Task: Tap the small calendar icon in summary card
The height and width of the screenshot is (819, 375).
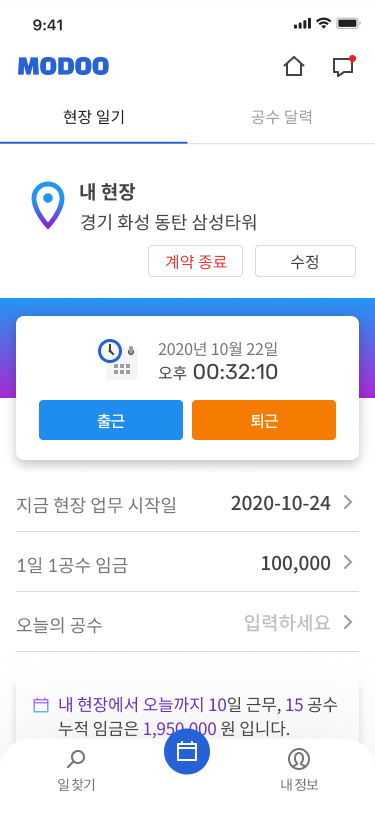Action: click(41, 705)
